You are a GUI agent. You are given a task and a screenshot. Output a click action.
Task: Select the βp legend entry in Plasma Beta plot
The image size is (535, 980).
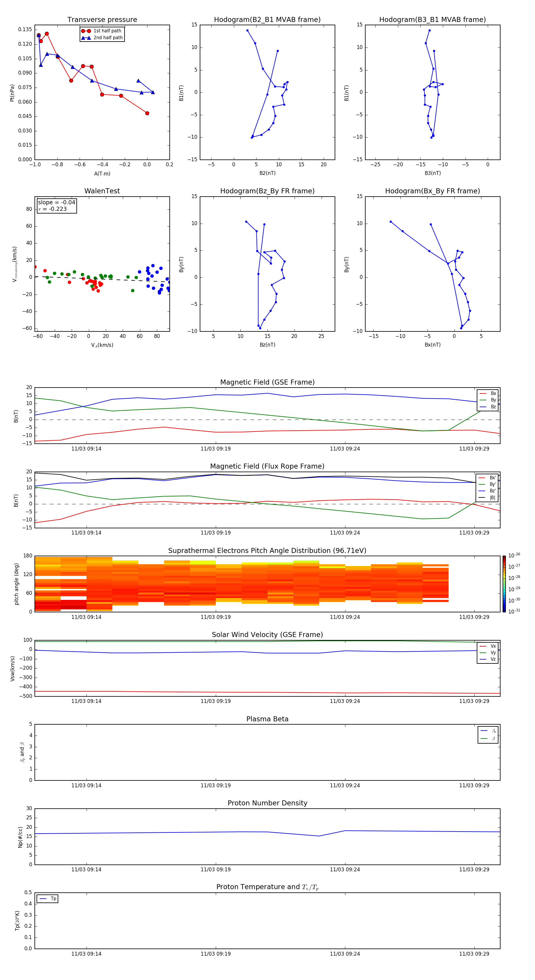pos(488,731)
